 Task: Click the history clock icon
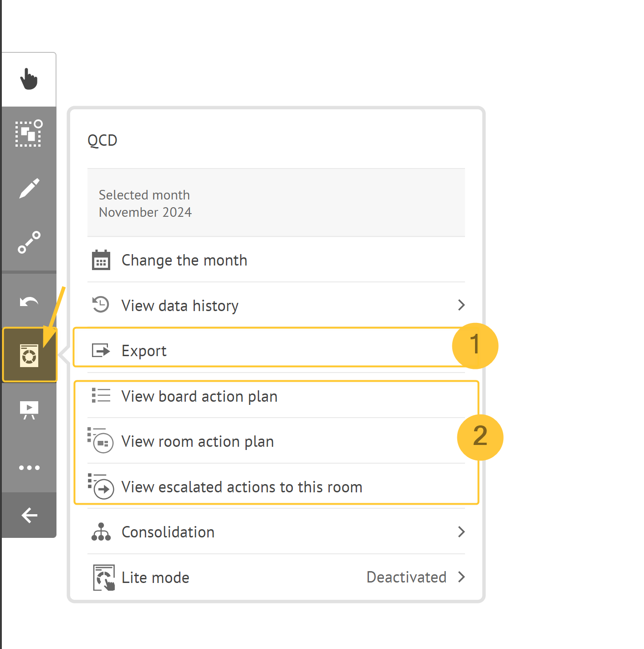(x=101, y=305)
